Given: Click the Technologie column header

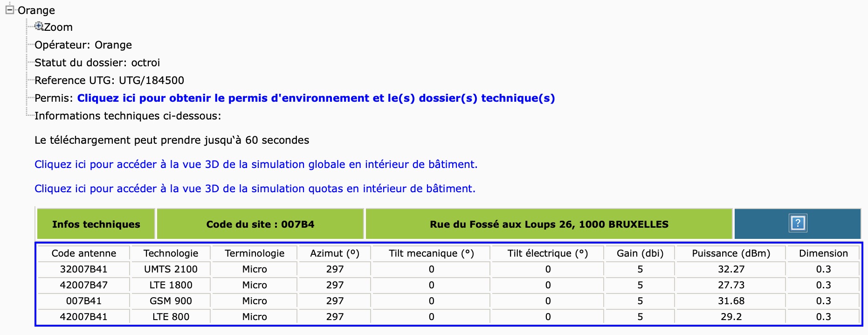Looking at the screenshot, I should [x=171, y=253].
